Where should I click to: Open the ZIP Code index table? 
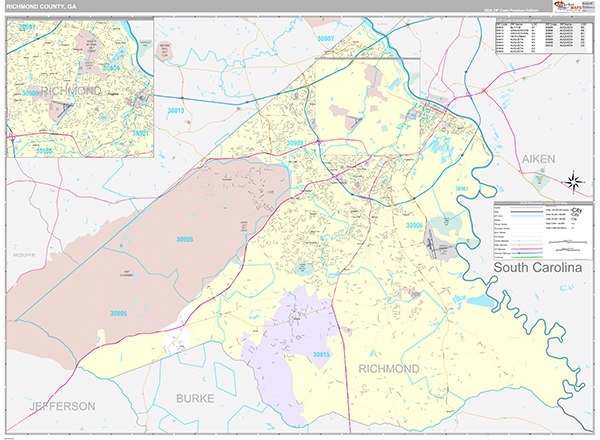tap(544, 36)
